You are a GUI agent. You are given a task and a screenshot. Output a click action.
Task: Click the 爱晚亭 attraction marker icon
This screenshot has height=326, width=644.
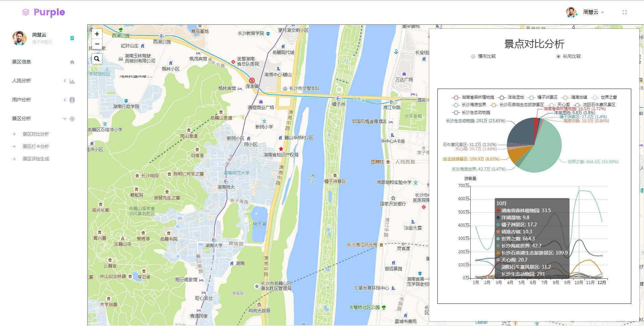coord(143,233)
